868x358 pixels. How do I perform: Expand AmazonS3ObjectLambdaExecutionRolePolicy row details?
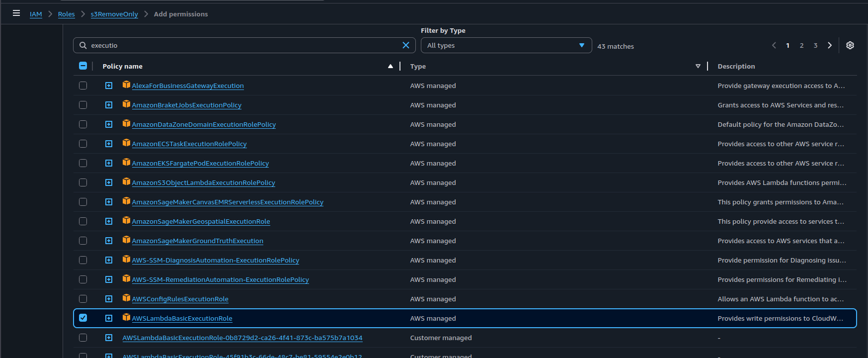[x=109, y=182]
